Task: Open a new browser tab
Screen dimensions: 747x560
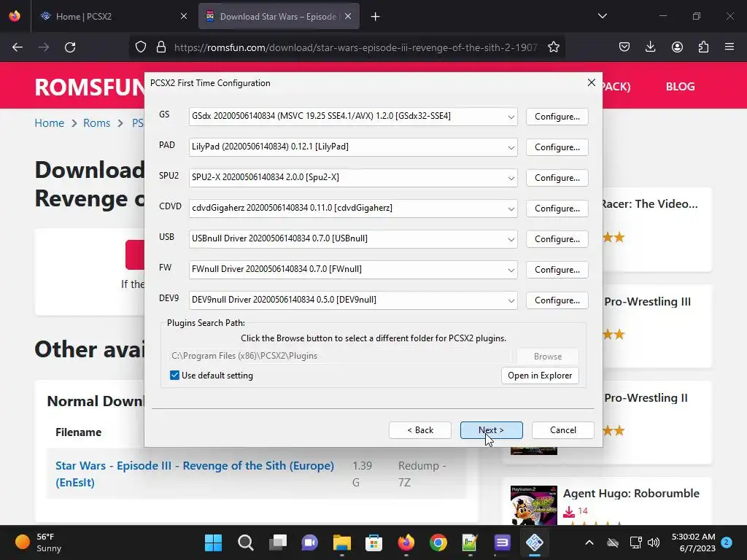Action: (376, 17)
